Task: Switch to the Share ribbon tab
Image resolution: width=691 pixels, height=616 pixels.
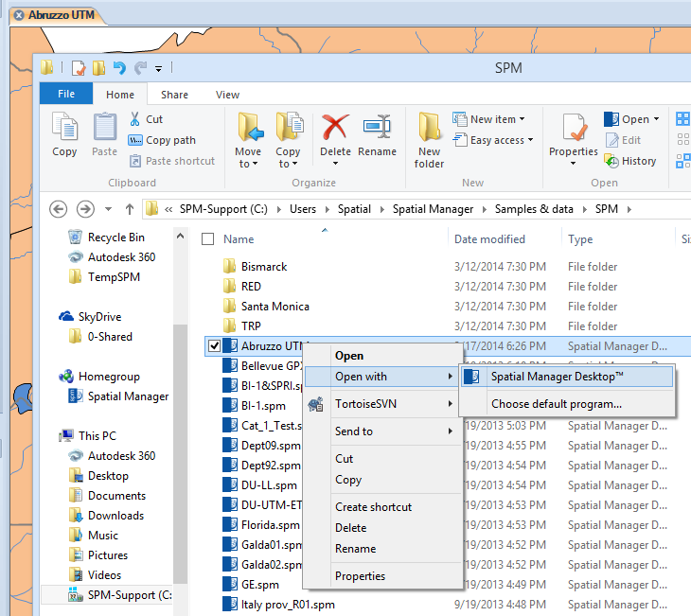Action: coord(174,95)
